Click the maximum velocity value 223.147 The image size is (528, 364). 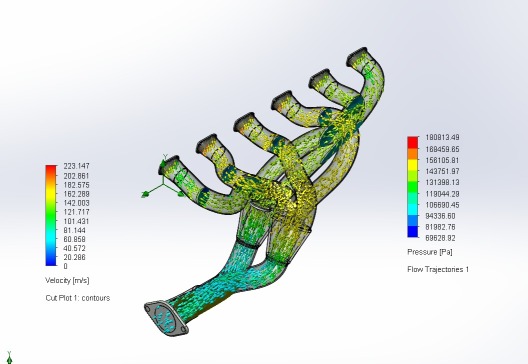[x=76, y=166]
